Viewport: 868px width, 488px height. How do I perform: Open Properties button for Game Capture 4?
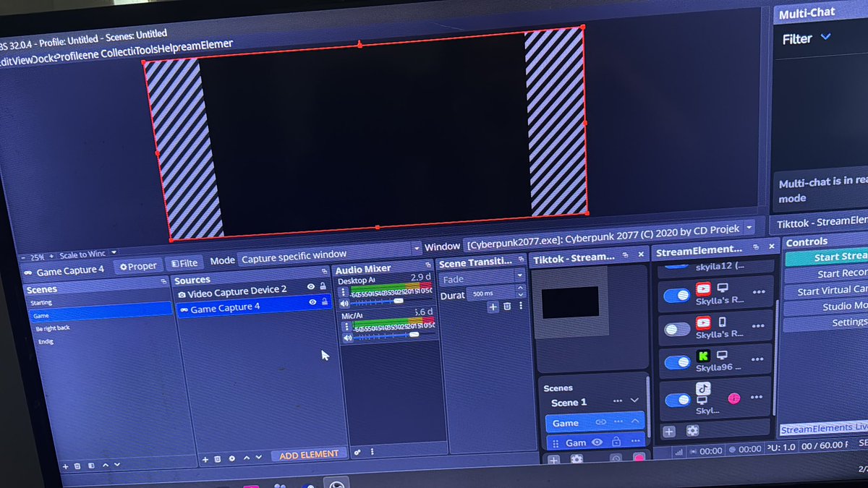point(138,266)
